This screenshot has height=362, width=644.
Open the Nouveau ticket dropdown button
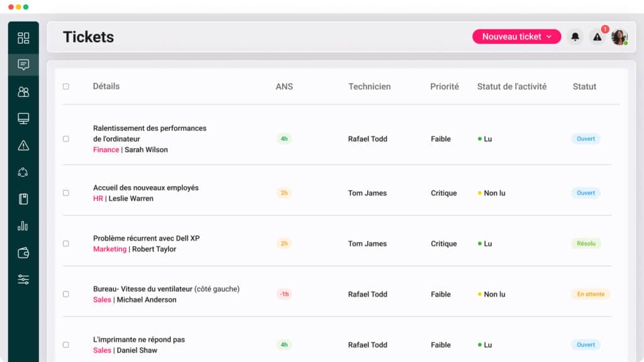[516, 36]
